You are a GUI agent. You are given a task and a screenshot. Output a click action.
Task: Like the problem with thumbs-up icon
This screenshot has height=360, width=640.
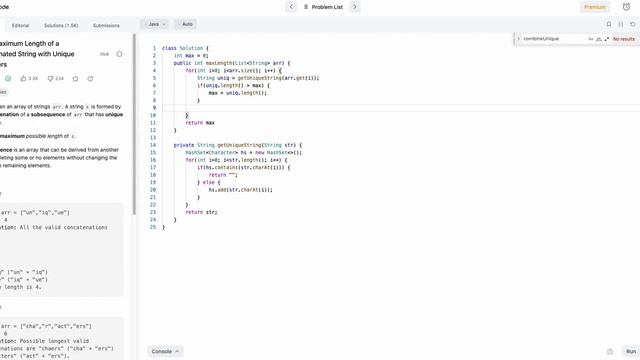tap(23, 78)
